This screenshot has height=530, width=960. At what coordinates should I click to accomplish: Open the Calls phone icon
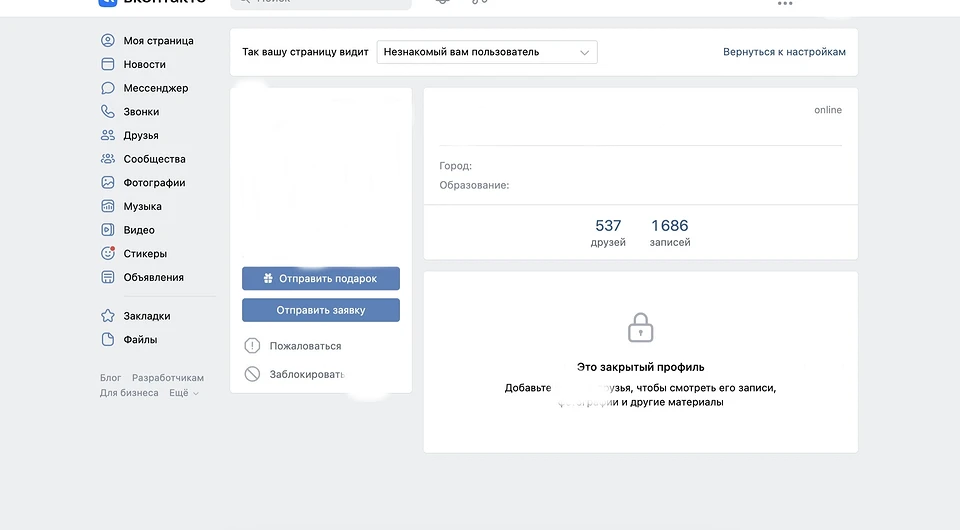click(x=108, y=112)
